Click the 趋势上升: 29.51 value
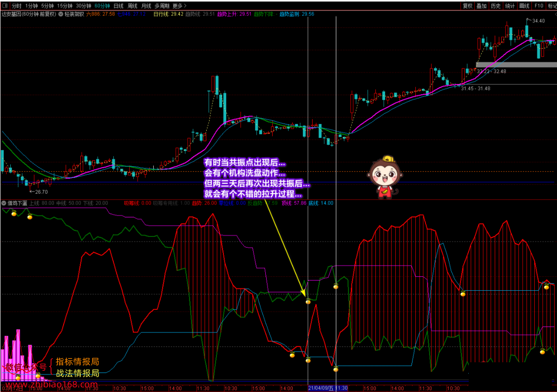Viewport: 557px width, 392px height. [x=234, y=14]
